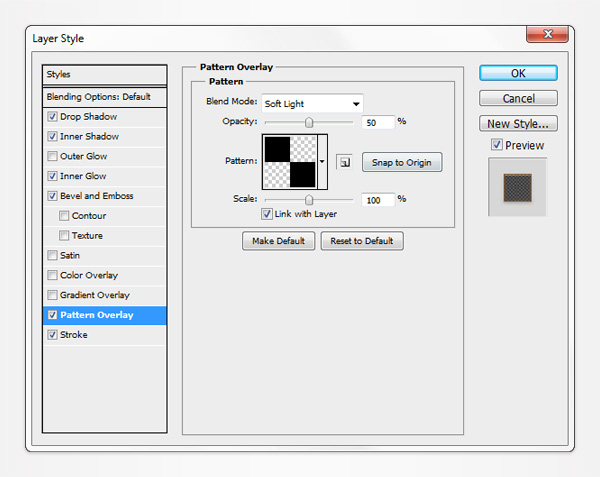This screenshot has height=477, width=600.
Task: Disable the Stroke effect checkbox
Action: pos(52,335)
